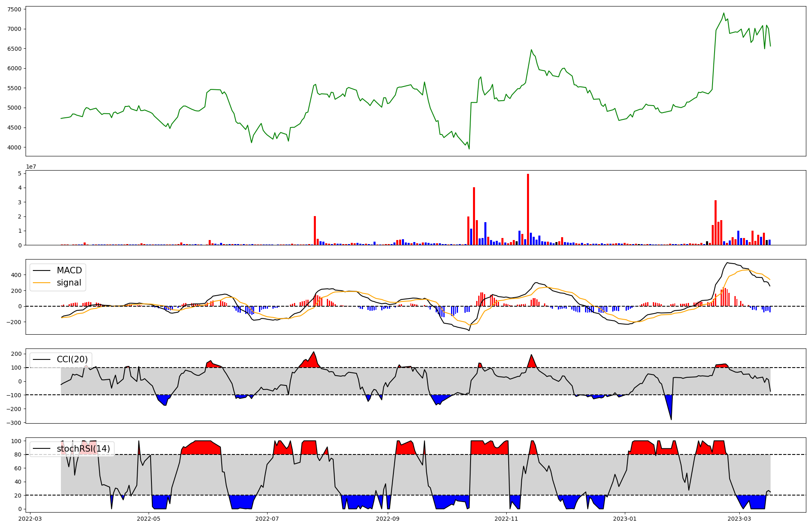Screen dimensions: 812x528
Task: Click the highest peak of green price line
Action: point(723,13)
